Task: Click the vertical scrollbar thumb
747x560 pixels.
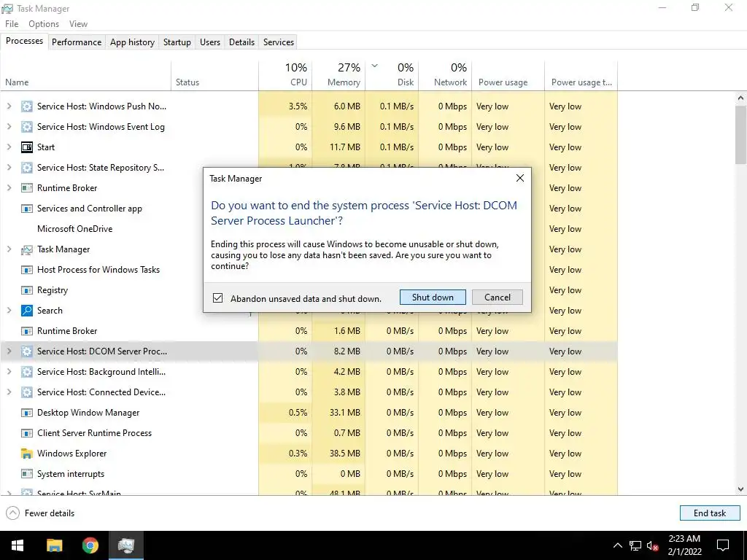Action: click(740, 135)
